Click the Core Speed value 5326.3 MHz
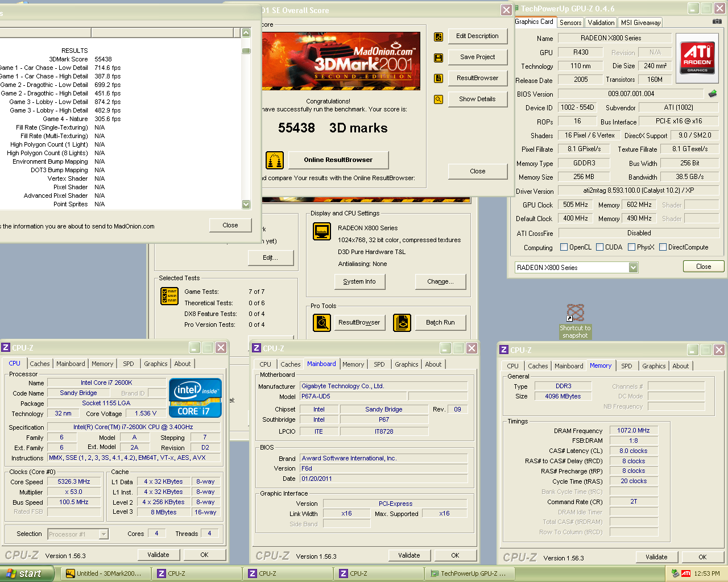728x582 pixels. click(74, 482)
